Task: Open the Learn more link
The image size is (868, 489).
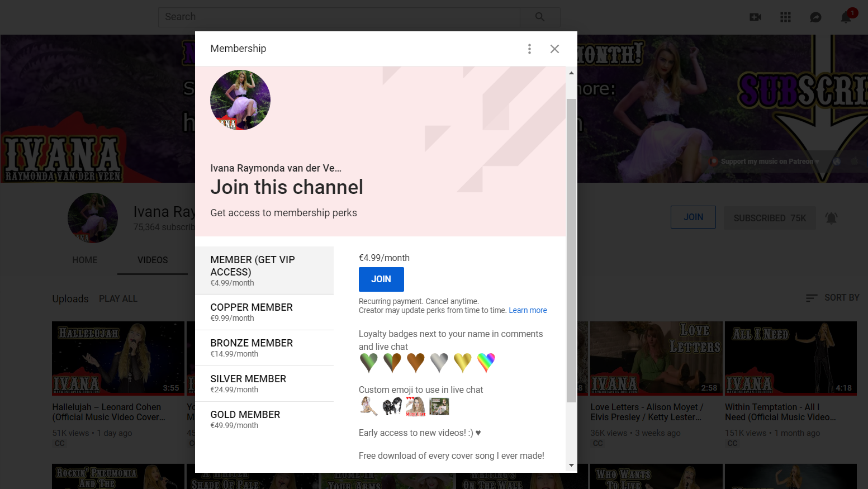Action: click(528, 310)
